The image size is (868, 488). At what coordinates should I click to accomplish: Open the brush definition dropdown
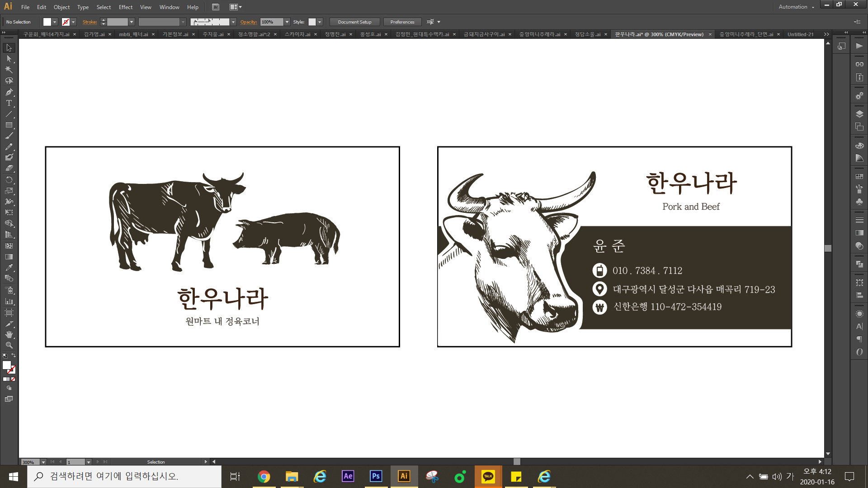233,22
